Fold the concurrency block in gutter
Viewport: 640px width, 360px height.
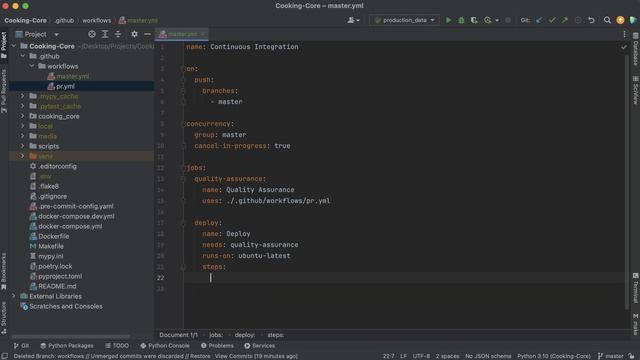click(183, 124)
